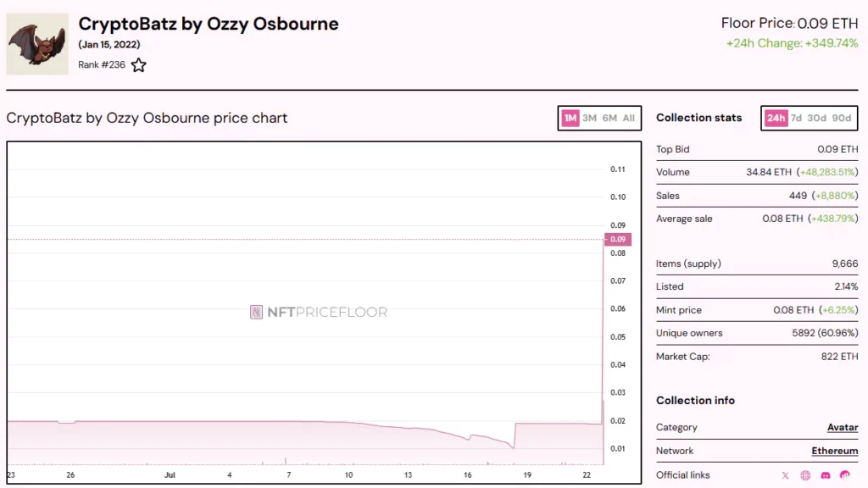868x488 pixels.
Task: Switch chart range to 6M
Action: pos(609,118)
